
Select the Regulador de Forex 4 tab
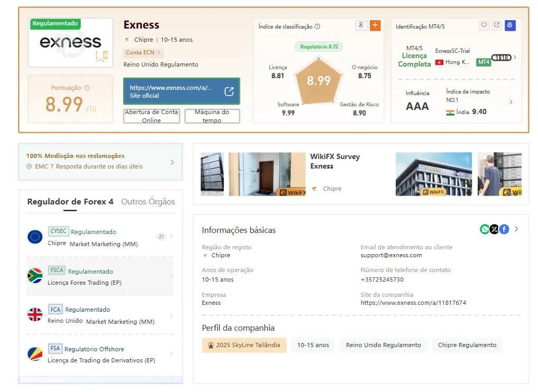pos(70,202)
